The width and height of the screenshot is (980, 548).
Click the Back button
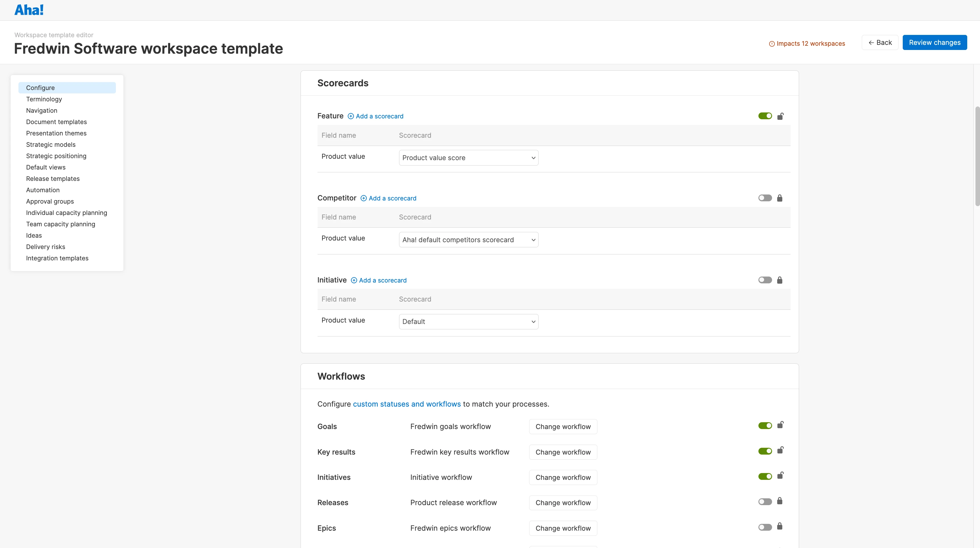879,43
